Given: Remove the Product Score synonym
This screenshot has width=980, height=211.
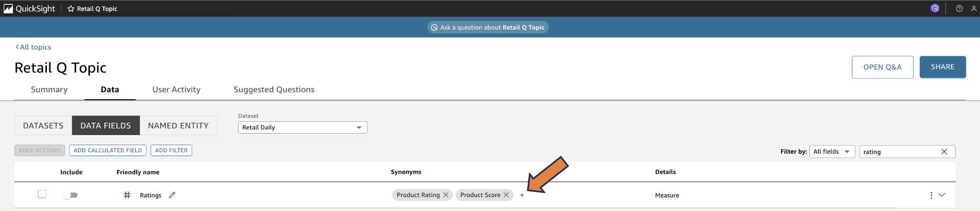Looking at the screenshot, I should click(x=506, y=195).
